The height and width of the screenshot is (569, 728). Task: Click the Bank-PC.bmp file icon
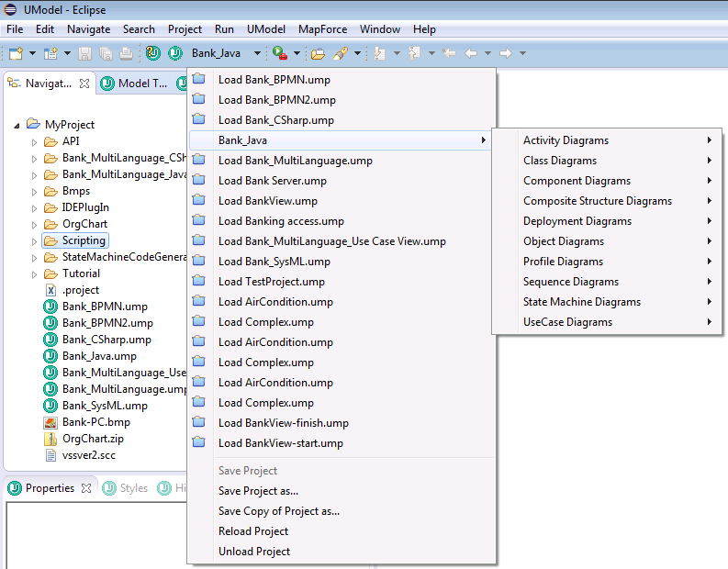[x=50, y=422]
